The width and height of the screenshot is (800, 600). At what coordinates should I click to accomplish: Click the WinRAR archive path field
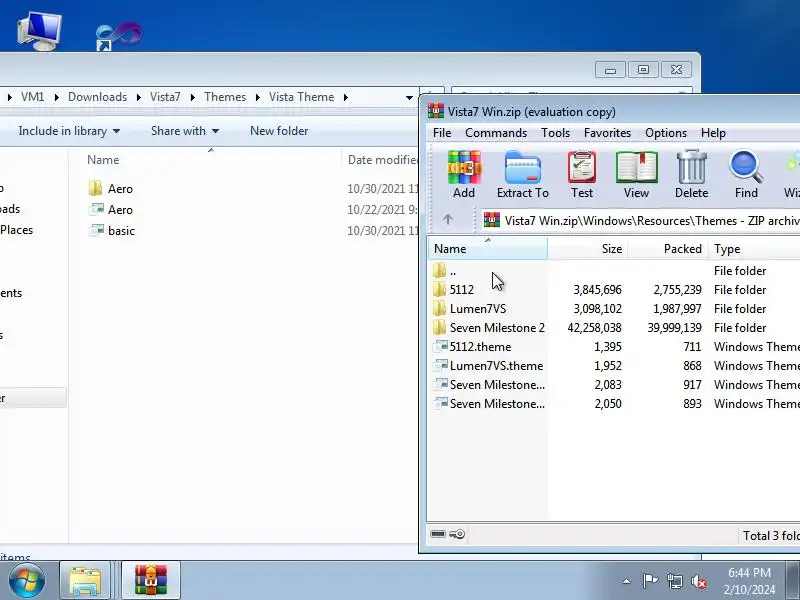(641, 220)
